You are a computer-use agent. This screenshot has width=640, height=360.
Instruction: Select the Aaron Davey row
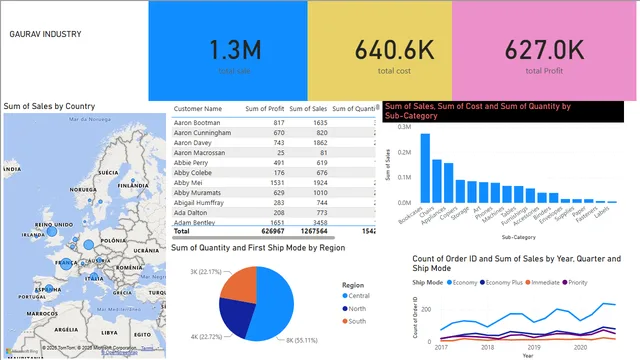click(x=273, y=142)
